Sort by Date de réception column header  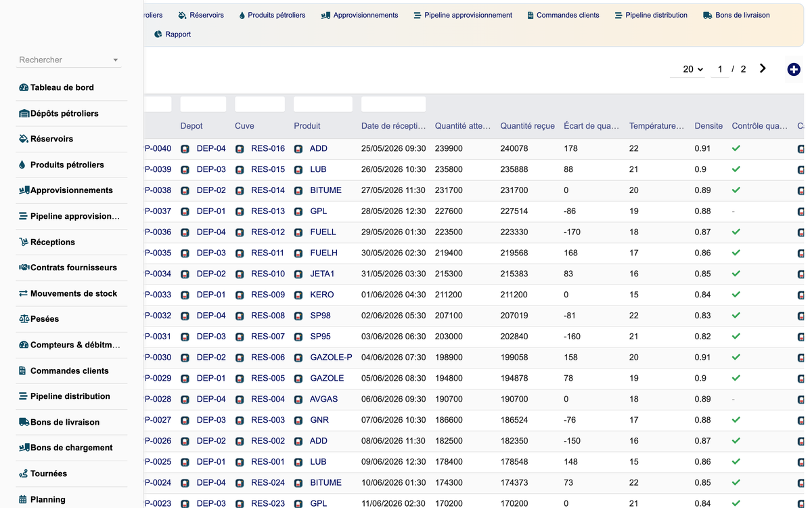click(394, 126)
